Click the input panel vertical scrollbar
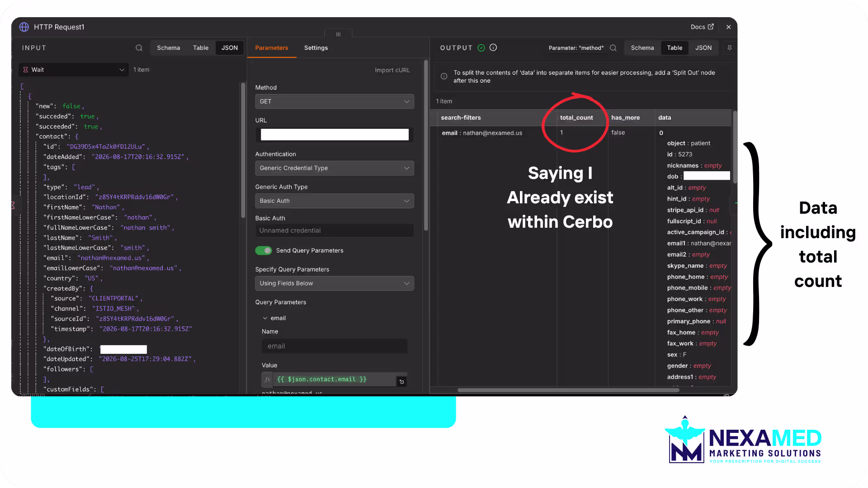The height and width of the screenshot is (488, 868). tap(243, 150)
